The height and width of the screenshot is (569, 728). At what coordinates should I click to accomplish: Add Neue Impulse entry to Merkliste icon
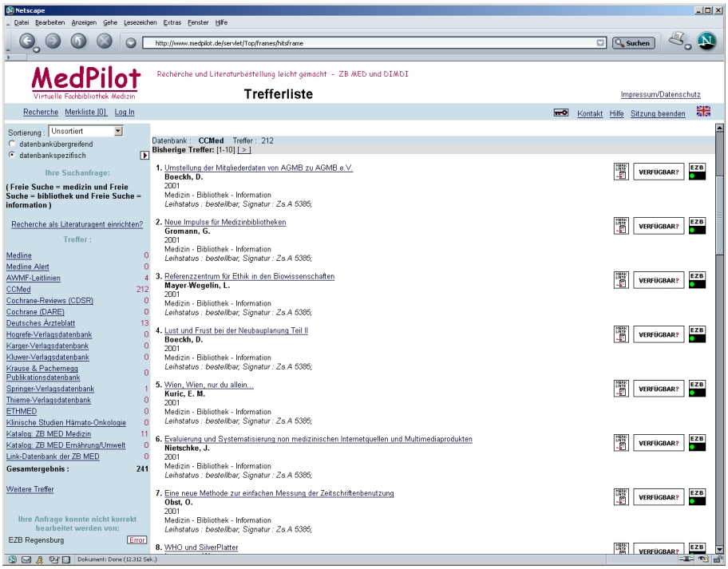[x=621, y=226]
